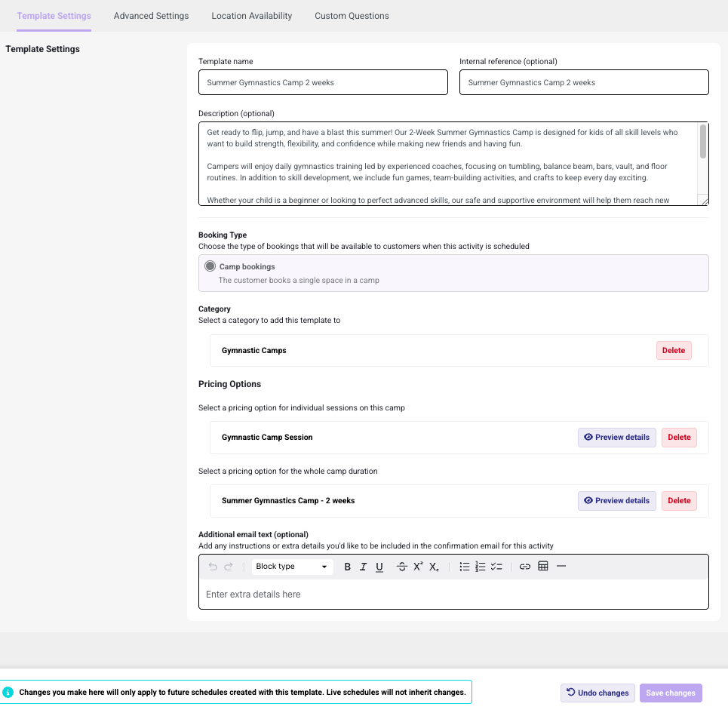Click the Description scrollbar thumb

703,142
